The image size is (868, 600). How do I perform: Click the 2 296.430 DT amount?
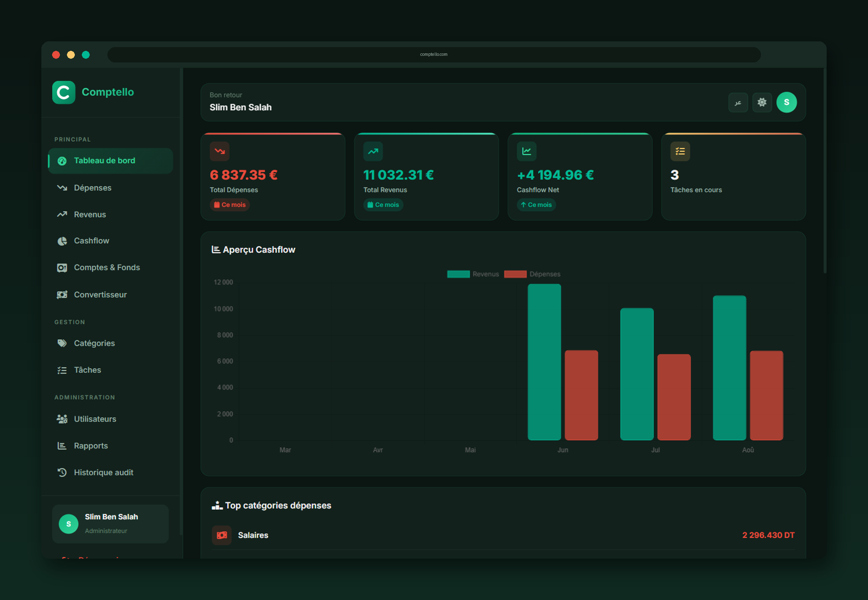(x=768, y=535)
